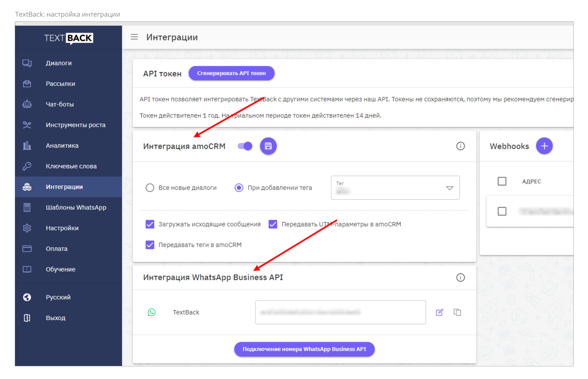The image size is (588, 379).
Task: Go to Настройки
Action: point(69,228)
